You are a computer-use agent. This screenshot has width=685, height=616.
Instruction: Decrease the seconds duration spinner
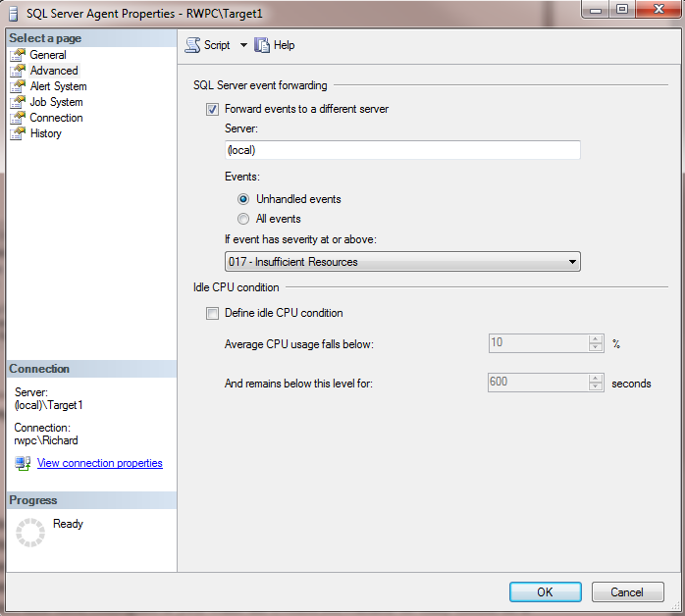(596, 386)
